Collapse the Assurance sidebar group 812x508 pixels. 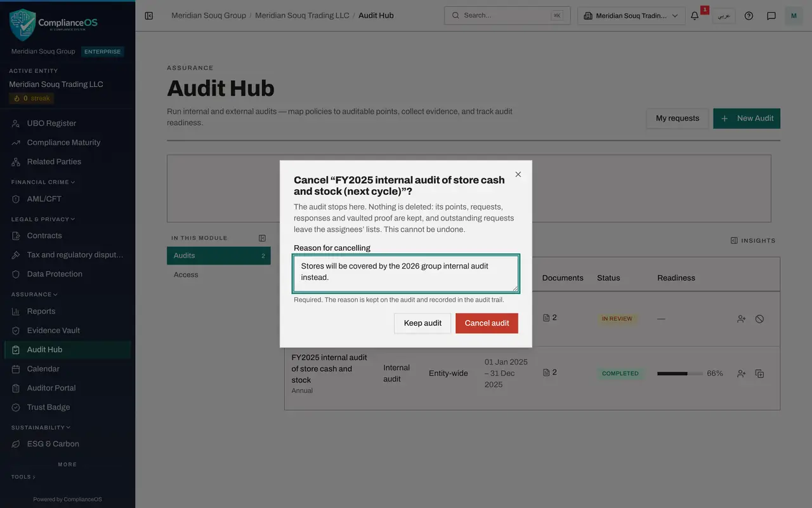pos(34,295)
